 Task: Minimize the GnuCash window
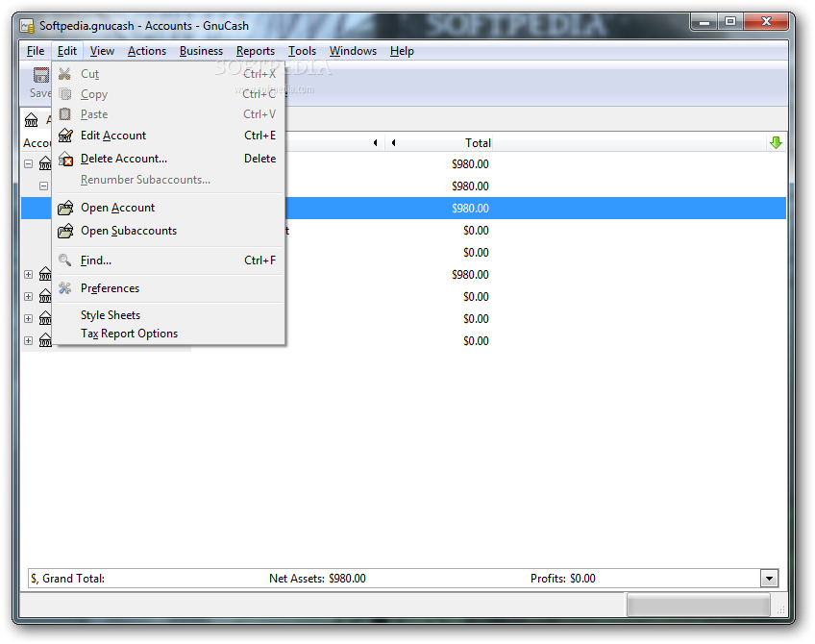click(704, 21)
